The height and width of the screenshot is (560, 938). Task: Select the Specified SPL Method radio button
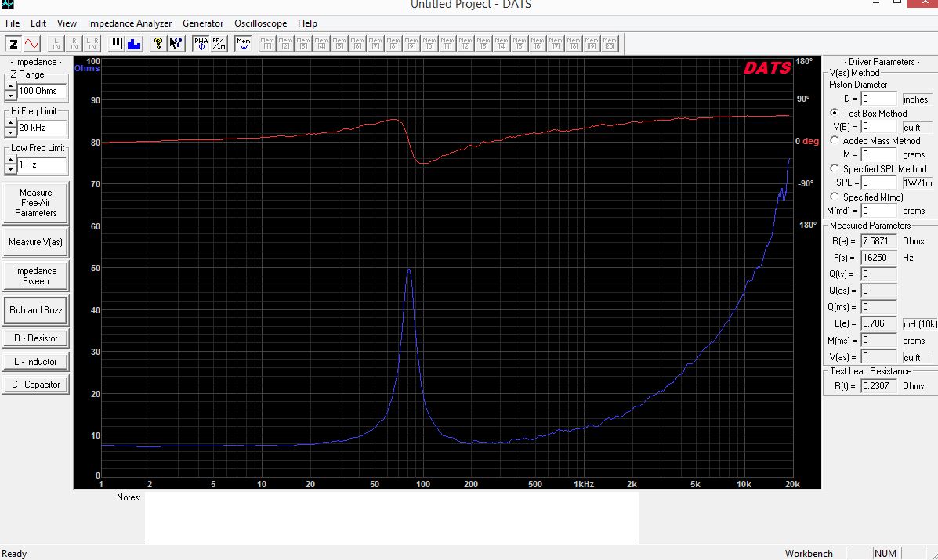pos(834,168)
